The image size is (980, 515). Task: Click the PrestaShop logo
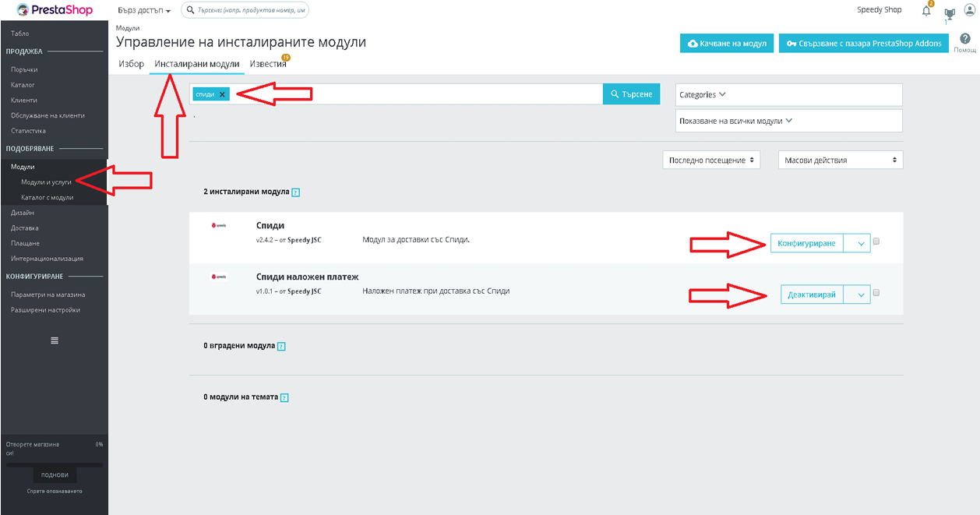tap(53, 10)
